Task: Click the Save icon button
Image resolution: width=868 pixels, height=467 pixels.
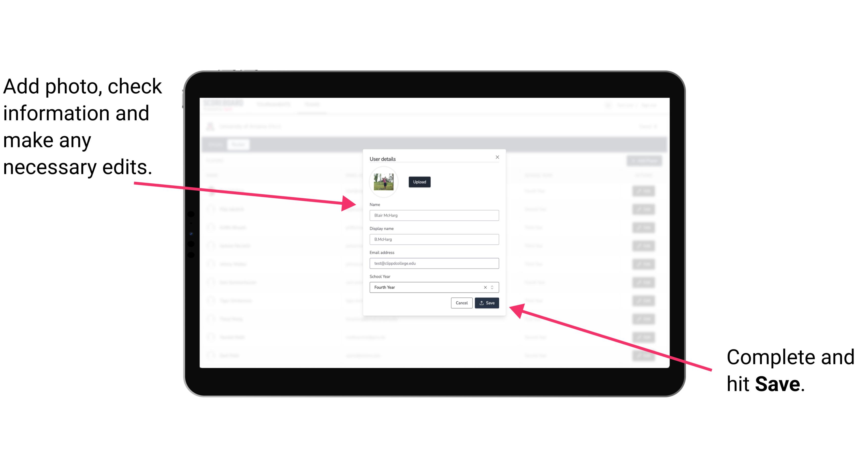Action: [487, 302]
